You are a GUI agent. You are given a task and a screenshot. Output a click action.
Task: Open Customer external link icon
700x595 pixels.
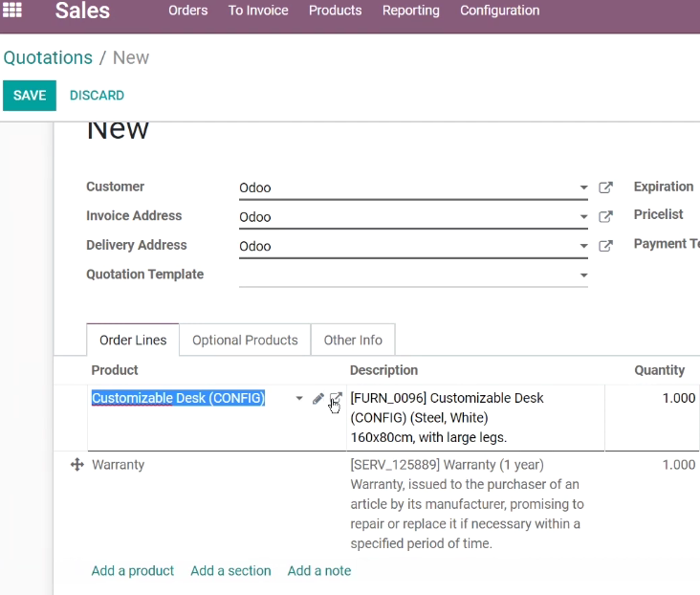(x=605, y=187)
